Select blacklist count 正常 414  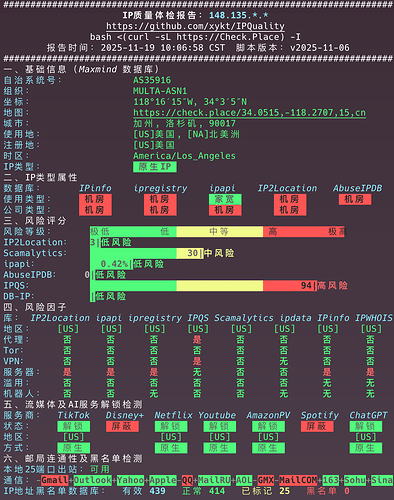pyautogui.click(x=203, y=491)
